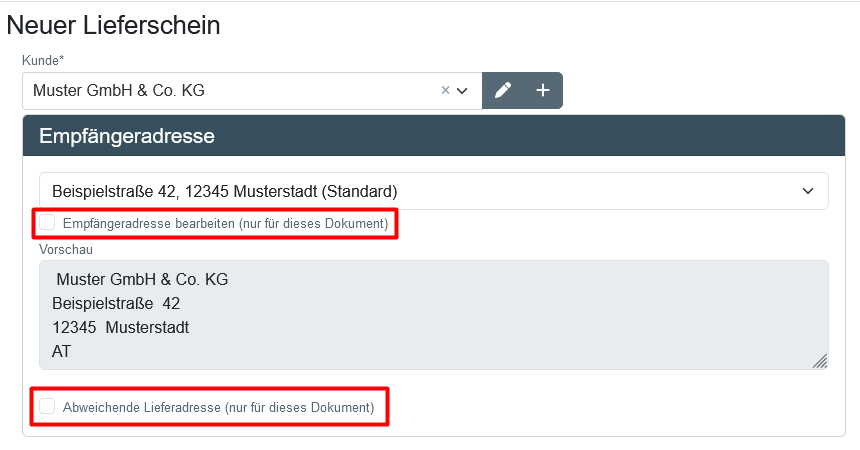Click the 'Vorschau' label

[66, 249]
